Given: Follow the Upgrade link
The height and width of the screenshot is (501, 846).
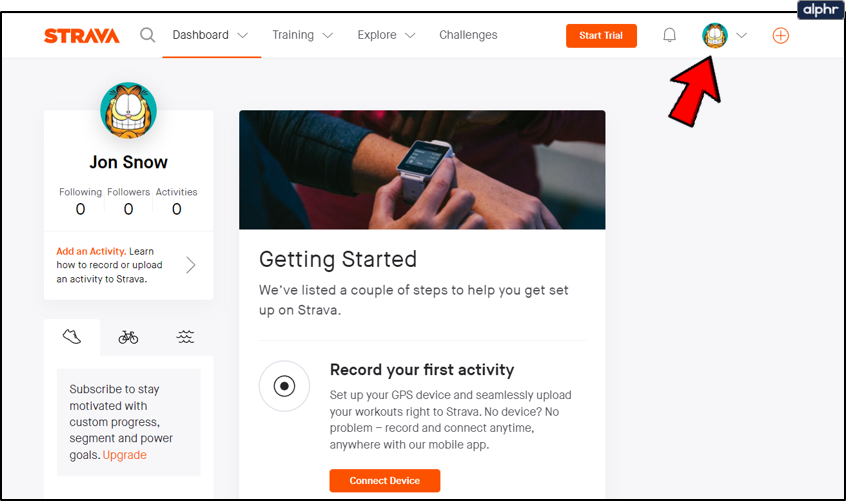Looking at the screenshot, I should [x=125, y=455].
